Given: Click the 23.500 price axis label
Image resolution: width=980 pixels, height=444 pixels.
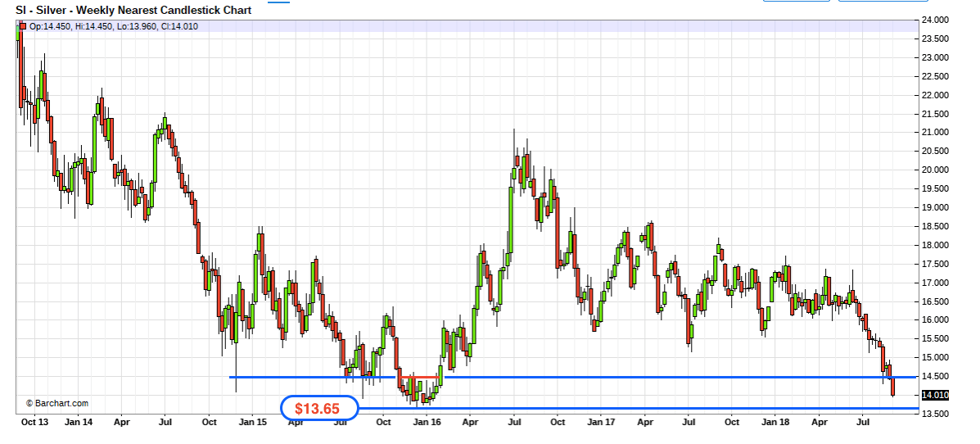Looking at the screenshot, I should pyautogui.click(x=936, y=39).
